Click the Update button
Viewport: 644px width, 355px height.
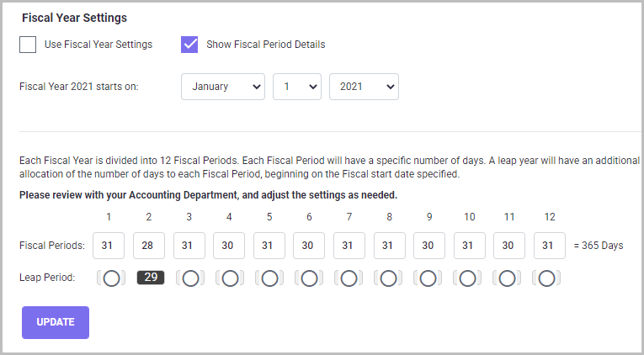pos(56,322)
